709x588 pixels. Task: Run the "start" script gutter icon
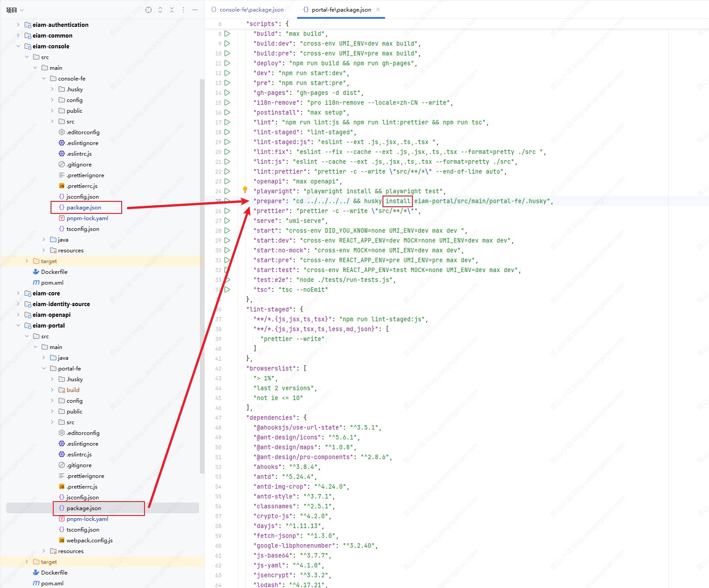227,230
